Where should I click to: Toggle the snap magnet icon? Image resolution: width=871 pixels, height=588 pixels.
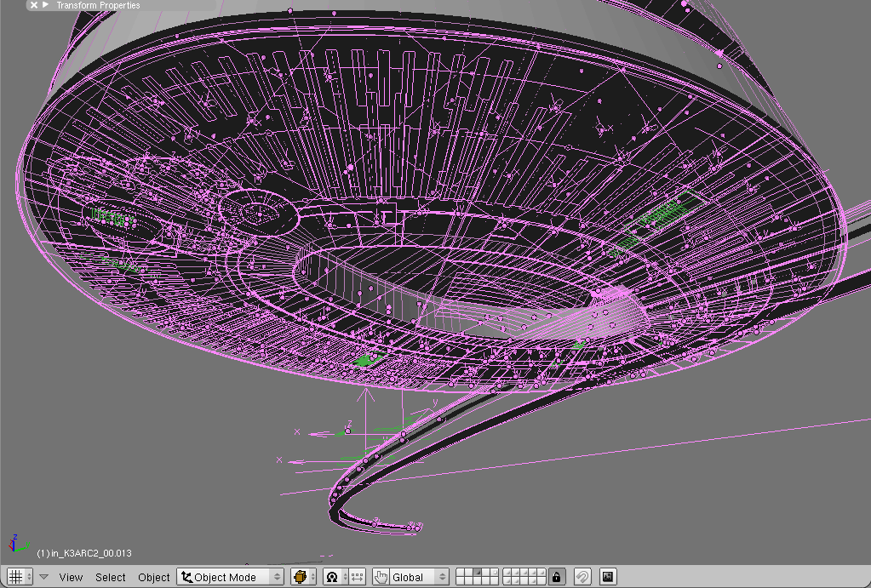pyautogui.click(x=582, y=577)
